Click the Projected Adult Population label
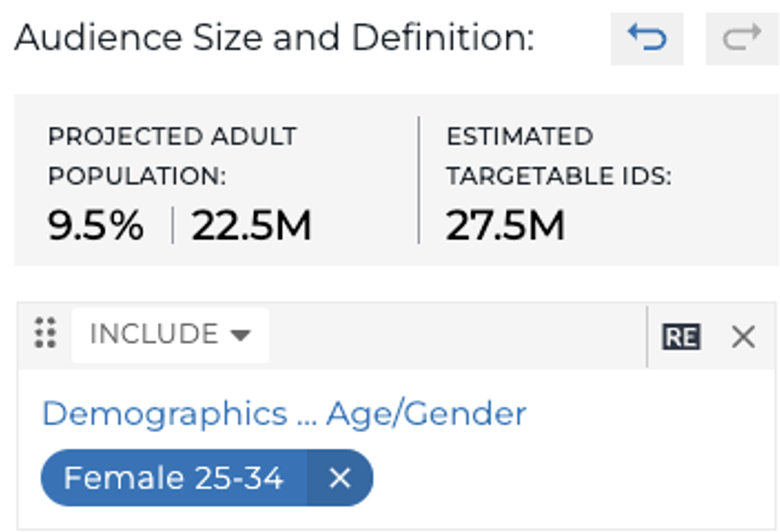Image resolution: width=780 pixels, height=532 pixels. tap(172, 155)
